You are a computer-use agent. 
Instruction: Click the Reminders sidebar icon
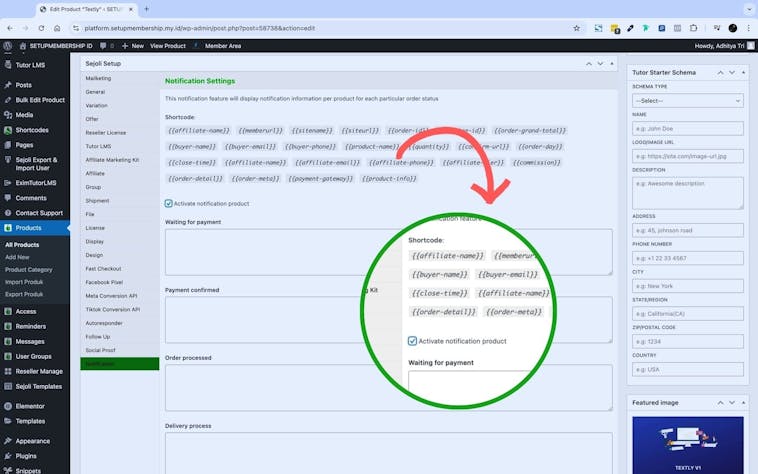tap(7, 326)
